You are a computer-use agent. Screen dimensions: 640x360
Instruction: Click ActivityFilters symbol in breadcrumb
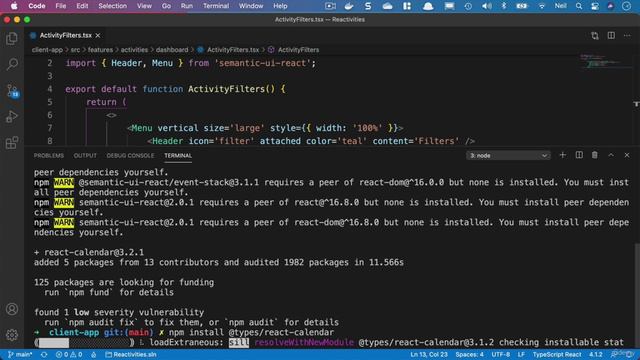tap(298, 50)
